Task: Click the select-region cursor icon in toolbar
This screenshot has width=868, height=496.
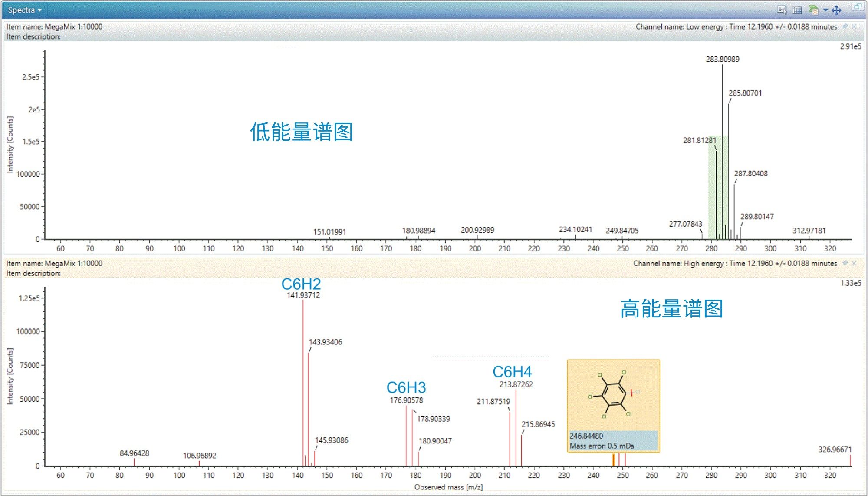Action: click(x=782, y=10)
